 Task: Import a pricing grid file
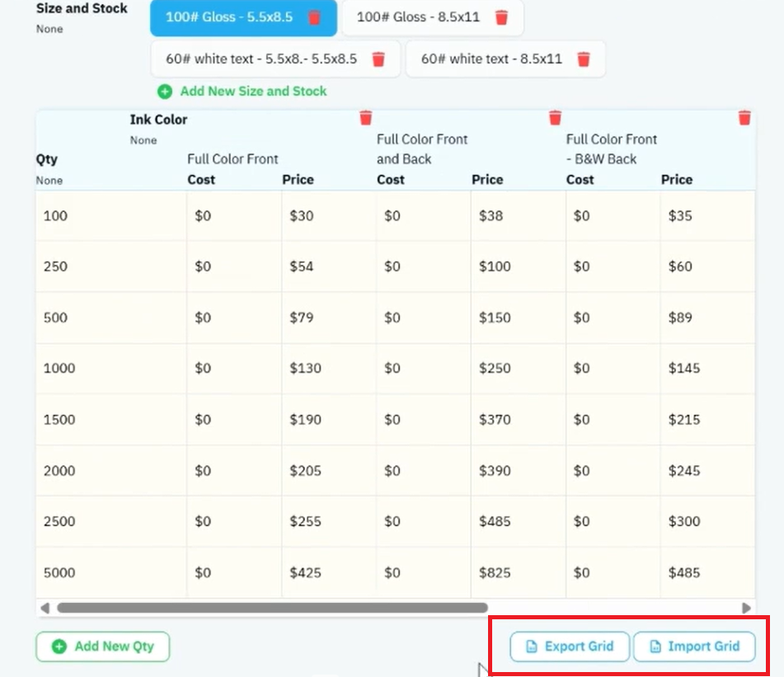point(694,646)
